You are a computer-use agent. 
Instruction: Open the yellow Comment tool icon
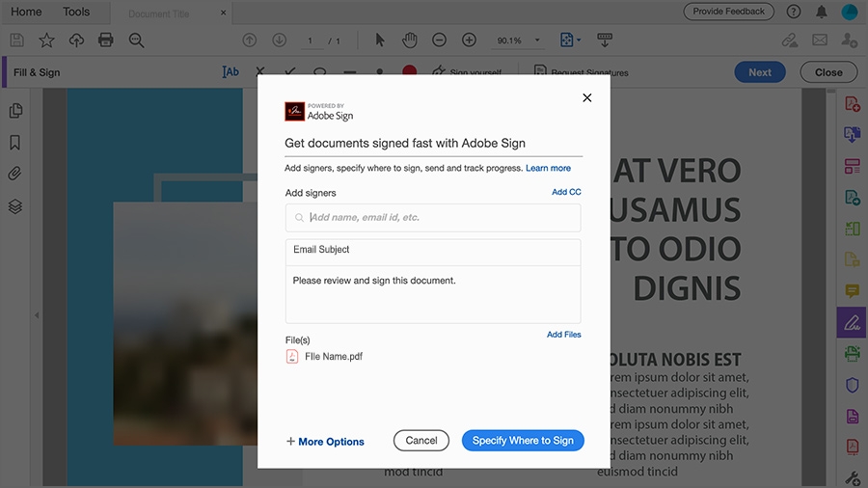tap(852, 291)
